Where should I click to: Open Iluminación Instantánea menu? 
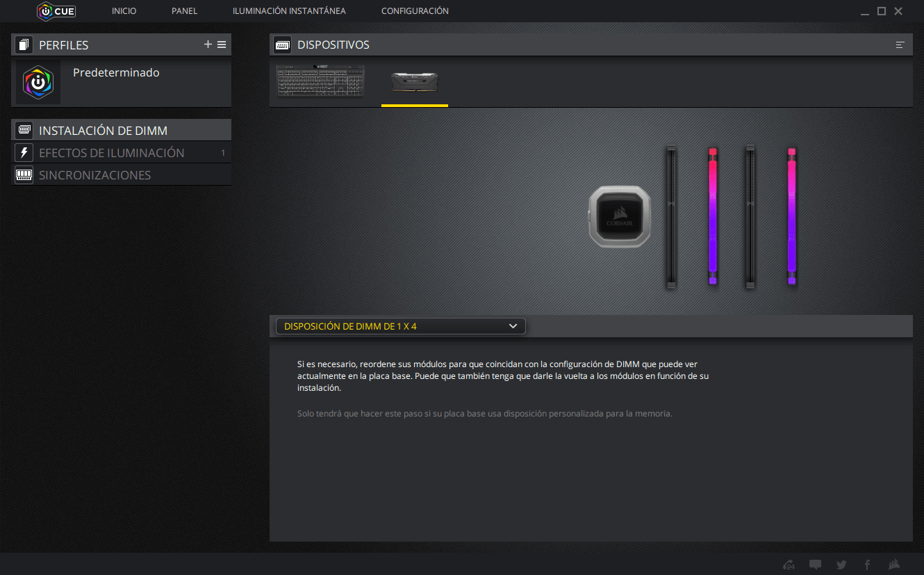tap(289, 11)
